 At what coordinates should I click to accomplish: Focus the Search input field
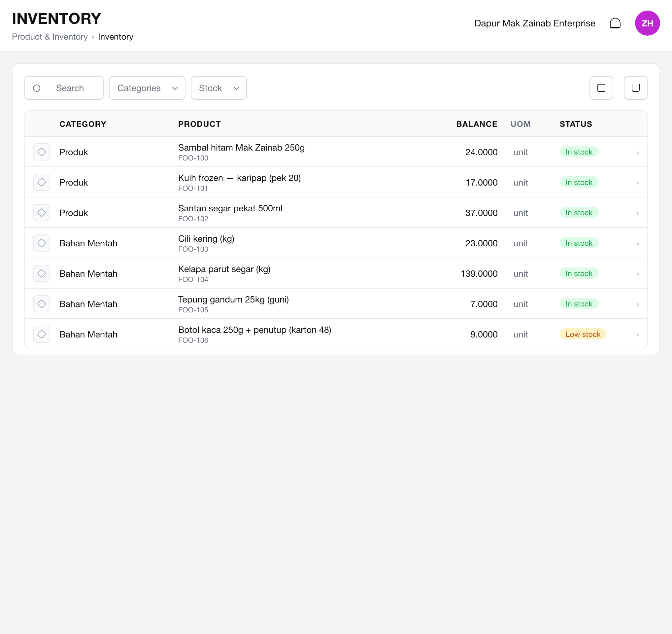click(x=64, y=88)
